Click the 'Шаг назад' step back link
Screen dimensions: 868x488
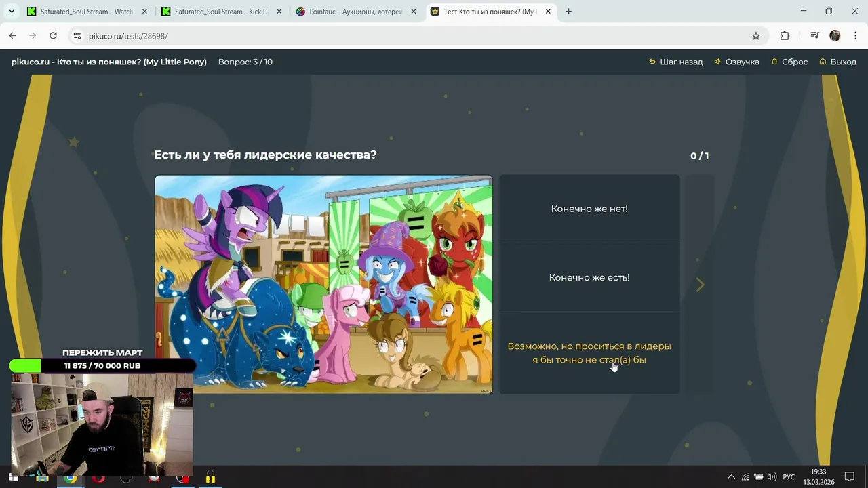675,62
